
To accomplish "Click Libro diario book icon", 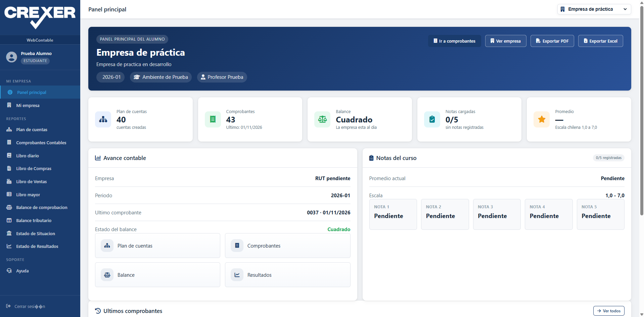I will click(x=9, y=156).
